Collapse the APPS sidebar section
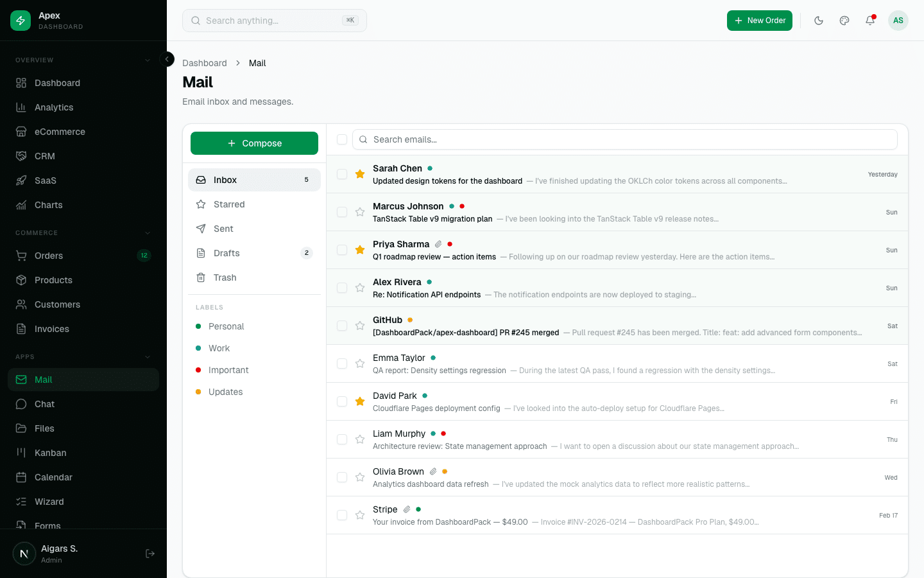 click(x=147, y=356)
